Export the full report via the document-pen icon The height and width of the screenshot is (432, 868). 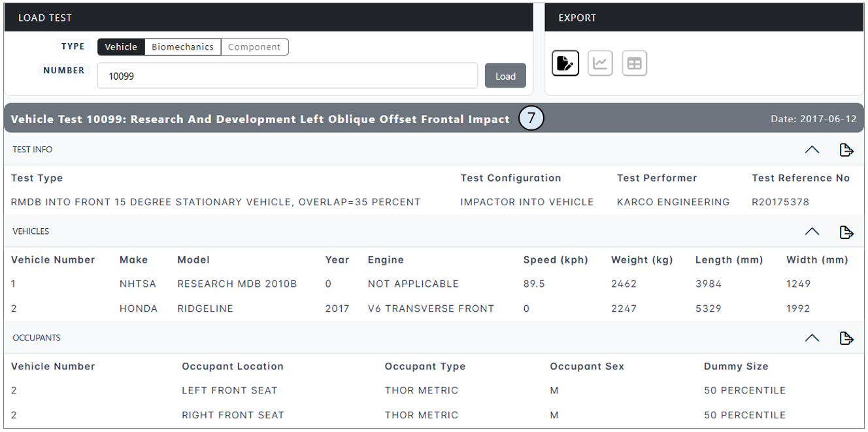[565, 63]
